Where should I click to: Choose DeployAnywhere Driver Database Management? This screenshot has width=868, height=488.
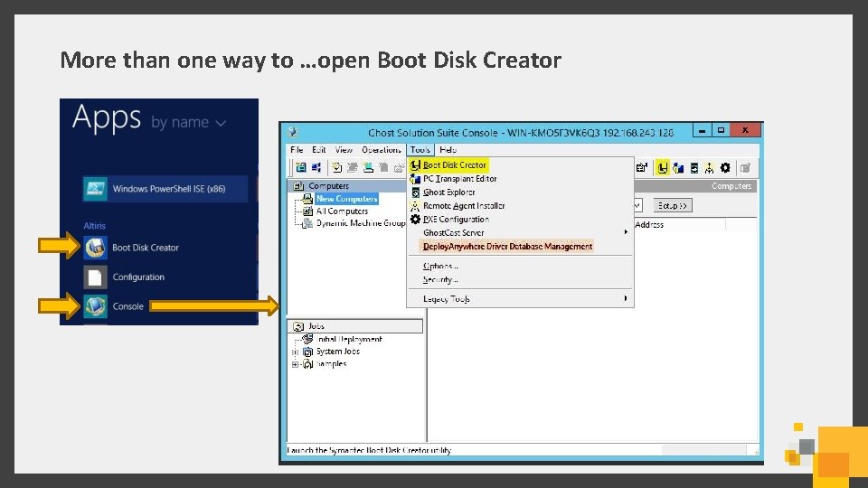521,246
